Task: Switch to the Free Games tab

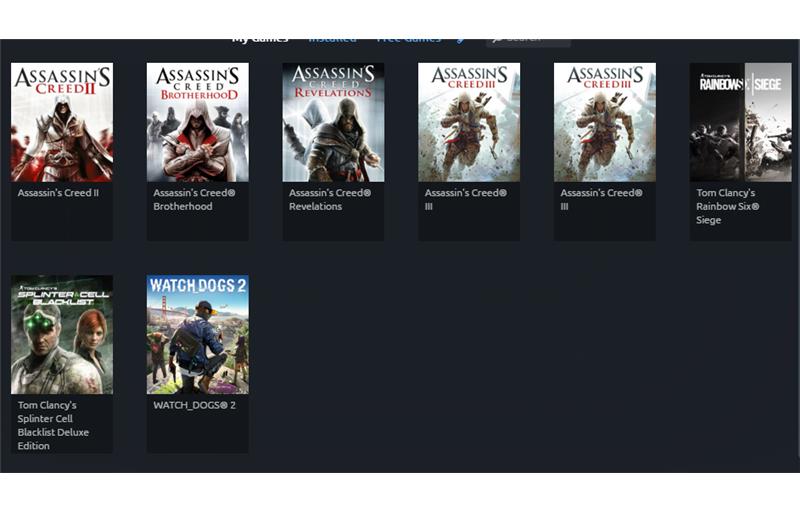Action: 409,40
